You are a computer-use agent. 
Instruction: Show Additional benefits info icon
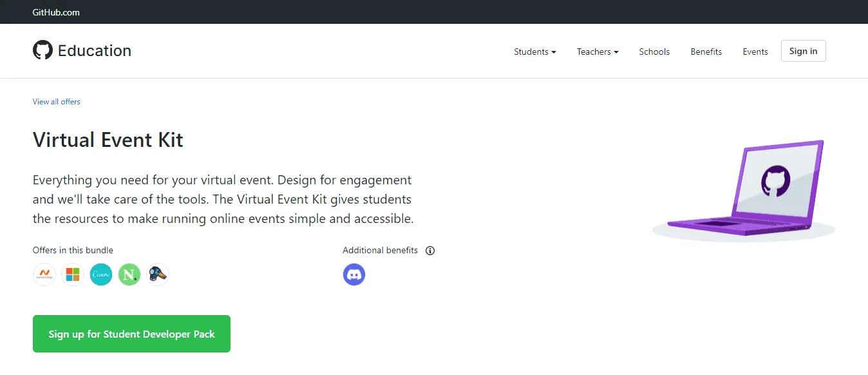tap(430, 251)
